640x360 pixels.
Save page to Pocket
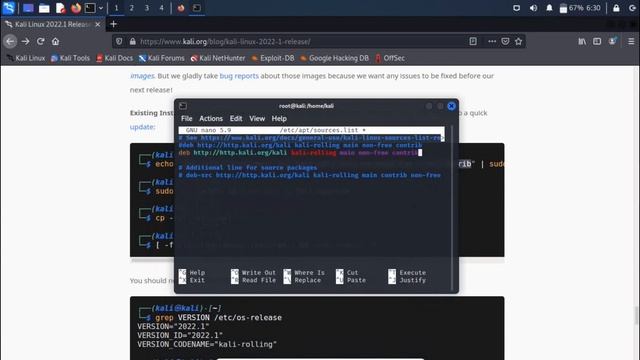[x=505, y=41]
